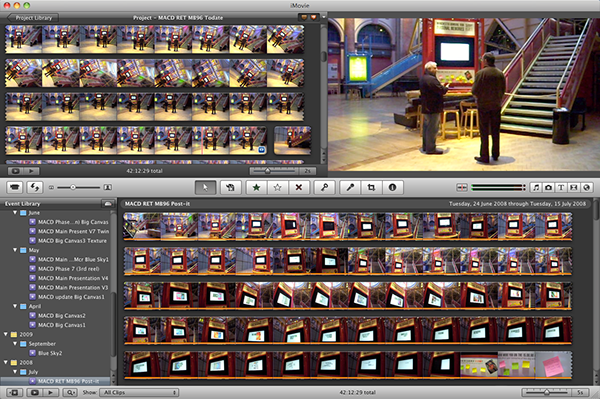The image size is (600, 399).
Task: Collapse the May month group
Action: [x=15, y=250]
